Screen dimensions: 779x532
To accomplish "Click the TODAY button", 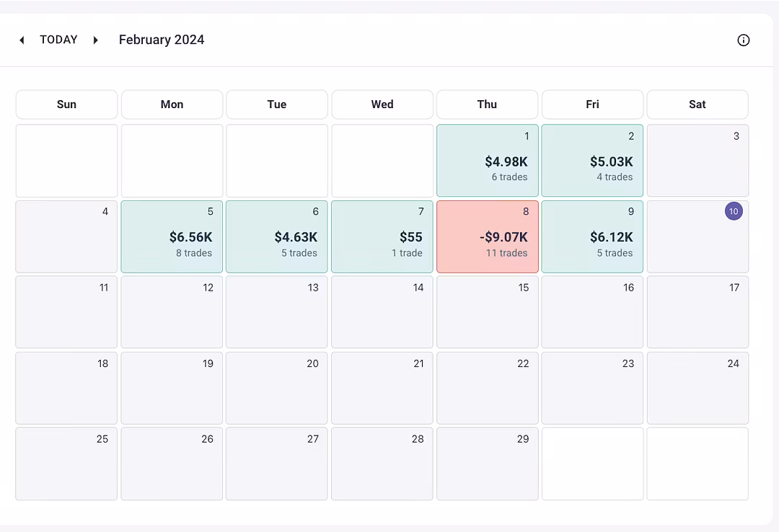I will click(58, 40).
